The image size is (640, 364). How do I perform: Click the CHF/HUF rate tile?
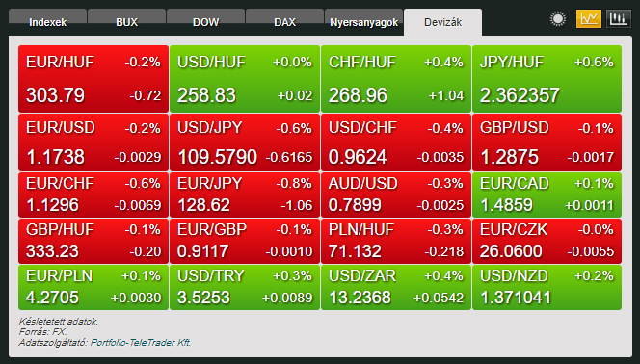pyautogui.click(x=396, y=79)
